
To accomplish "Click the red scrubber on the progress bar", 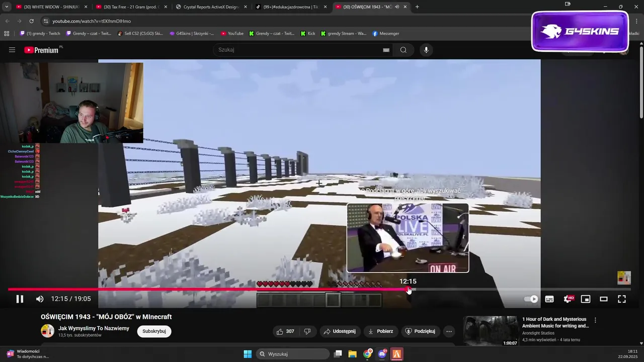I will pyautogui.click(x=409, y=290).
